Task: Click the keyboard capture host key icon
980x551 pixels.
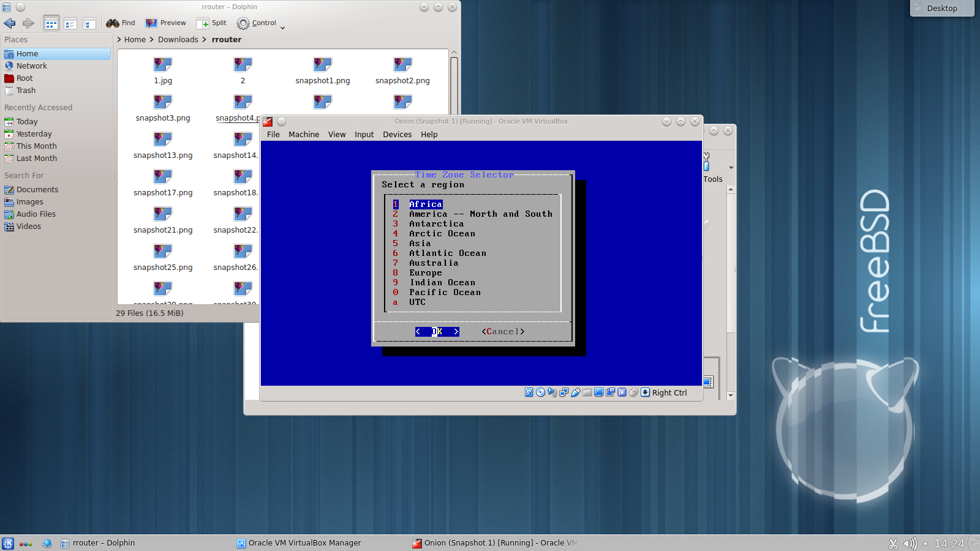Action: pyautogui.click(x=646, y=392)
